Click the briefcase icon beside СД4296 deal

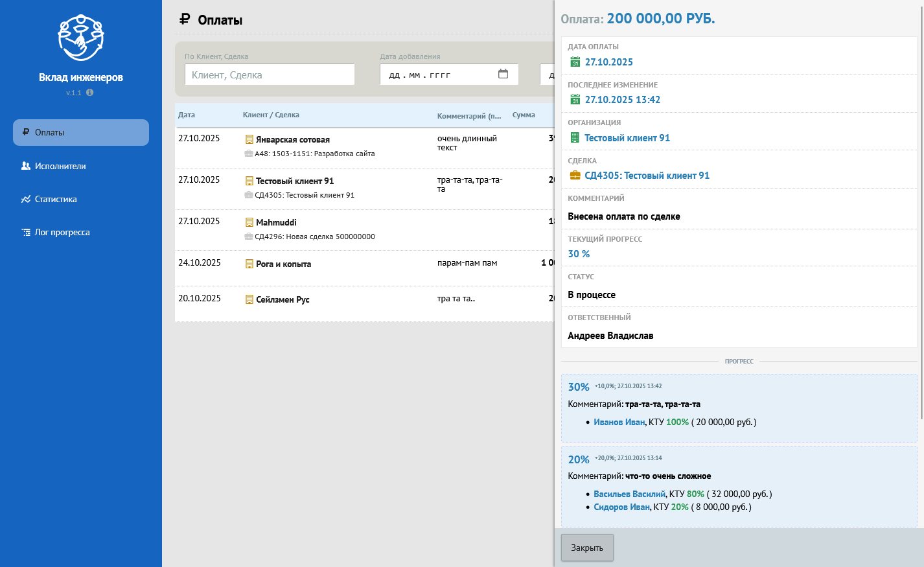(x=248, y=237)
